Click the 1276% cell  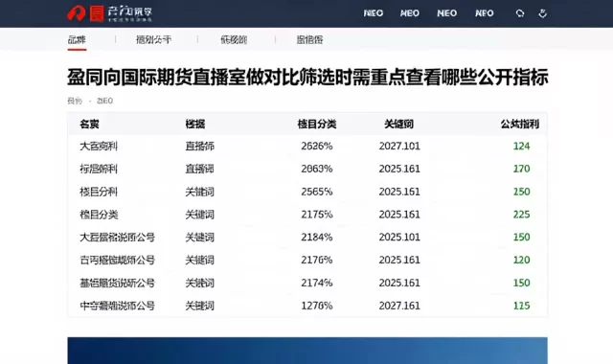(x=317, y=306)
